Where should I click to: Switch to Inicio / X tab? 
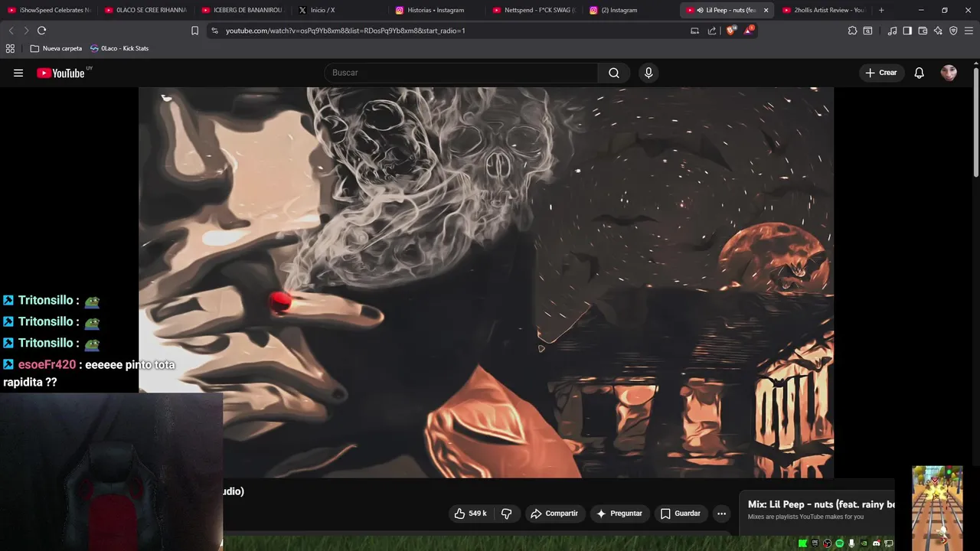click(x=340, y=10)
